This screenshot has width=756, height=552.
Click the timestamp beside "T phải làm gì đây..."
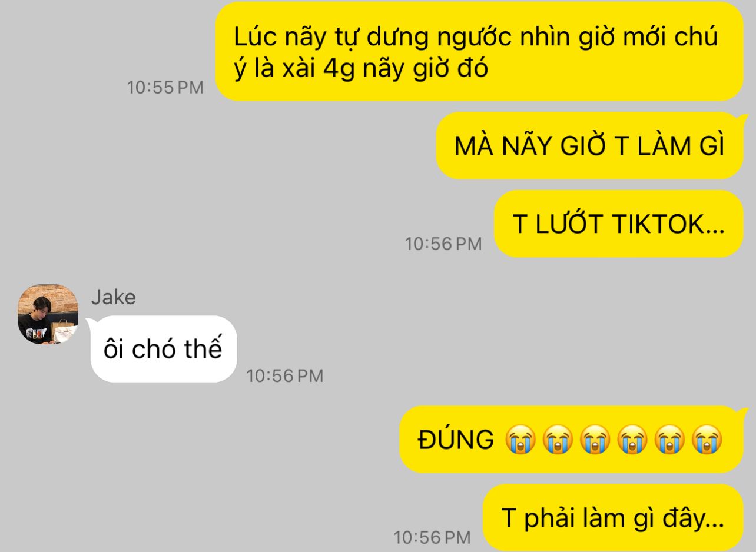[x=432, y=537]
